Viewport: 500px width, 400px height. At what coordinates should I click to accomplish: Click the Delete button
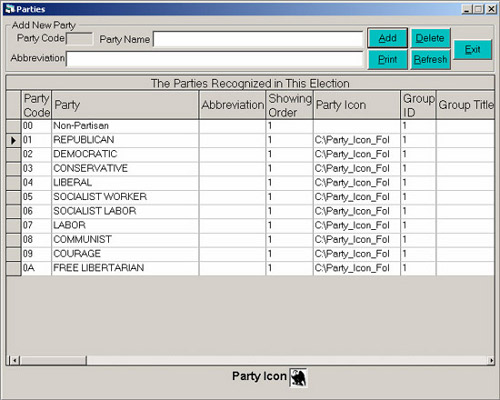coord(430,38)
